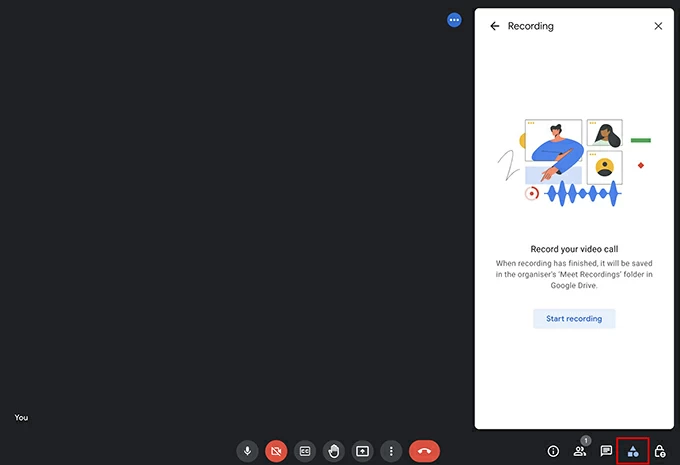This screenshot has height=465, width=680.
Task: Turn on the camera
Action: (276, 451)
